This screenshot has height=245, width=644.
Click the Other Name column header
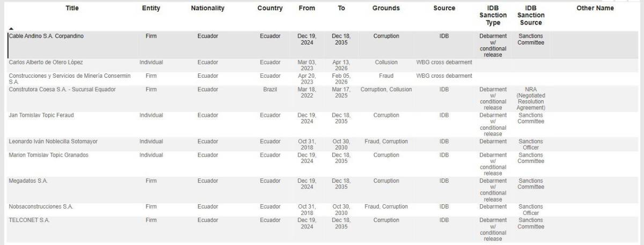coord(595,9)
